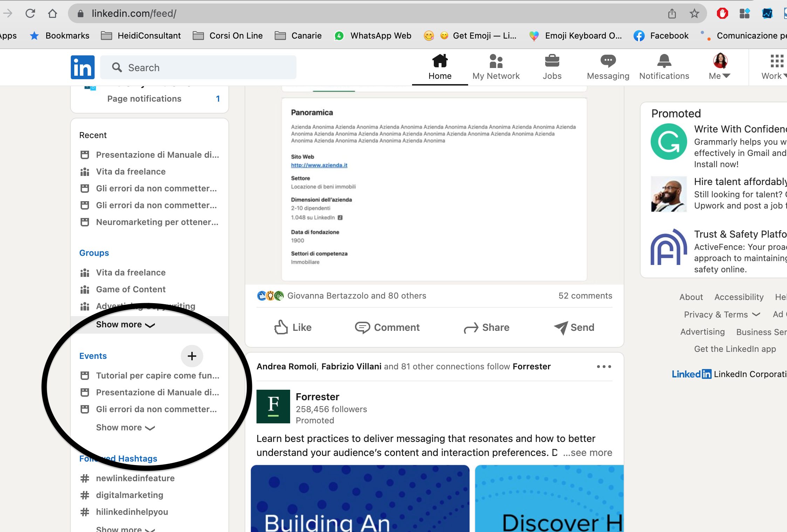787x532 pixels.
Task: Reload the page in the browser
Action: (30, 14)
